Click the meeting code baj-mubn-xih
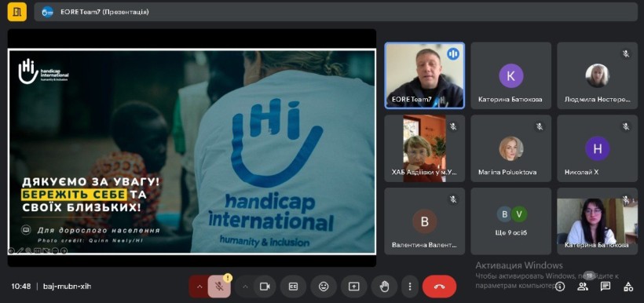Image resolution: width=644 pixels, height=303 pixels. tap(67, 287)
